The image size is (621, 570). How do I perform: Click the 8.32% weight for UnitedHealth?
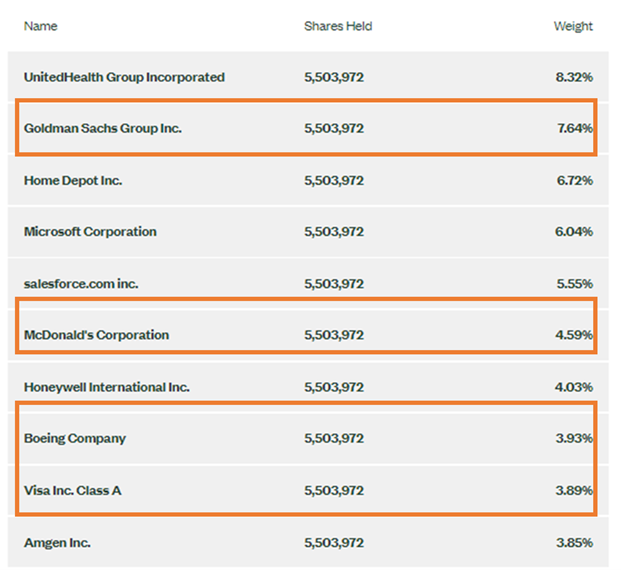[574, 77]
